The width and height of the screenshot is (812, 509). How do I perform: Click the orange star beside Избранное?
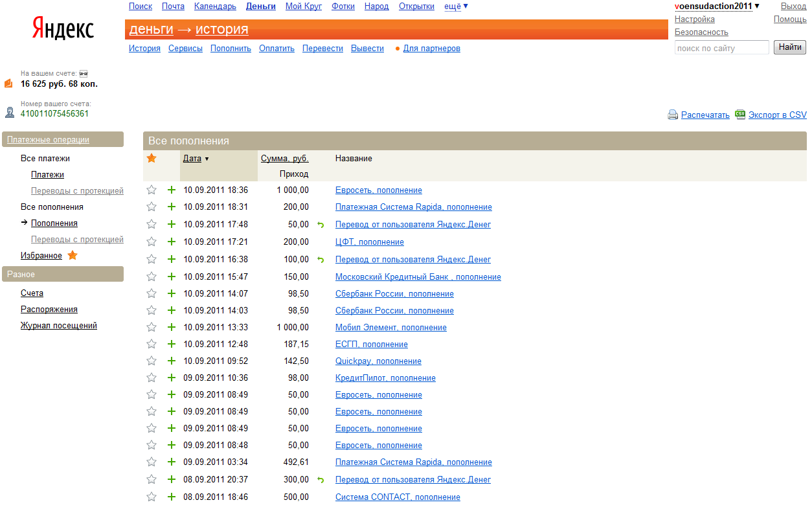click(x=73, y=256)
